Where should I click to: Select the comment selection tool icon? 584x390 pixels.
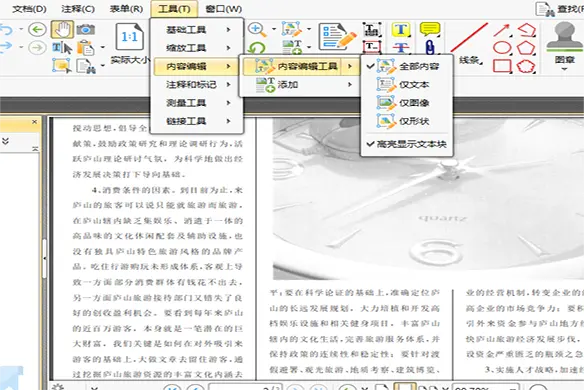point(62,66)
